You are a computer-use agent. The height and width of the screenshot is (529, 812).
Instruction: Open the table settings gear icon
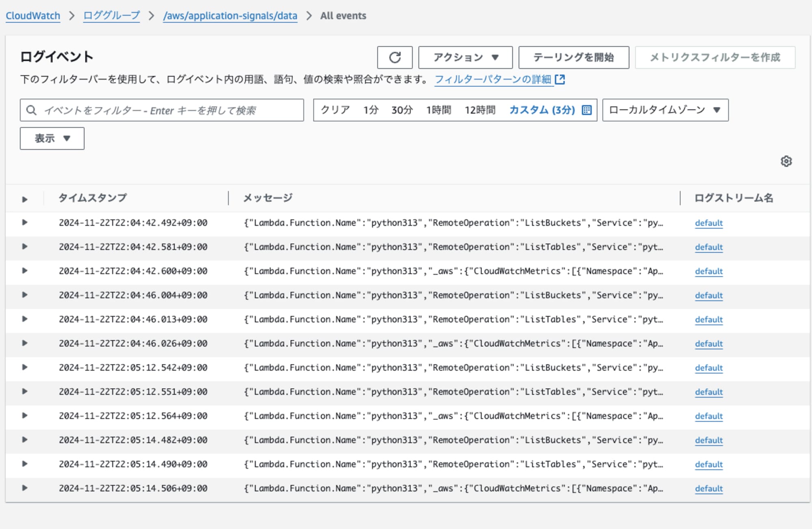786,161
